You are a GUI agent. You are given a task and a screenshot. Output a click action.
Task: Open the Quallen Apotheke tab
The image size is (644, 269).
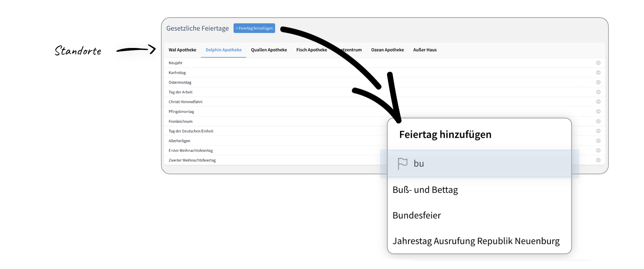tap(269, 50)
